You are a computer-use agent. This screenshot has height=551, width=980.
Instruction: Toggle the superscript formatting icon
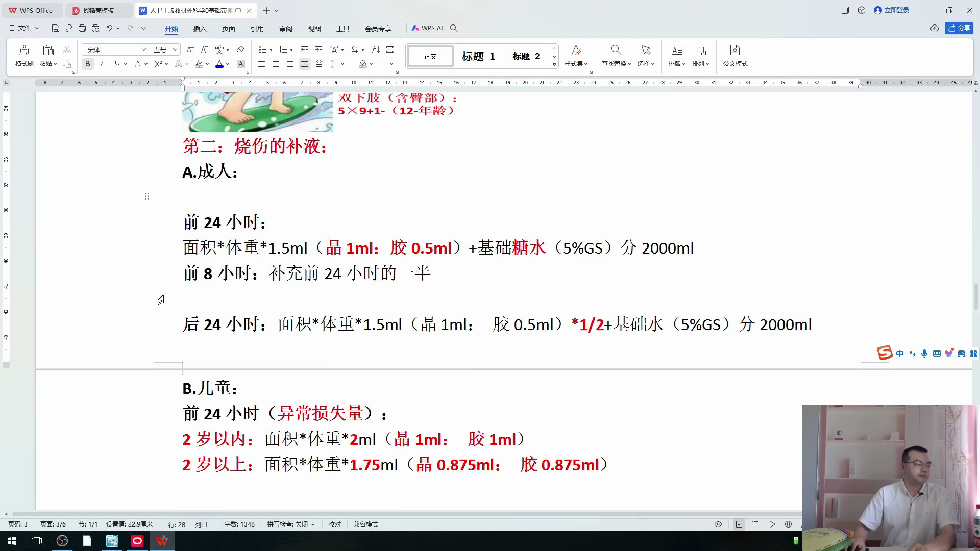coord(158,64)
